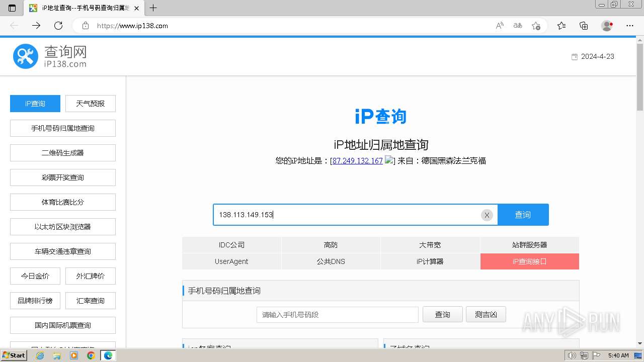
Task: Open the Collections icon
Action: pos(584,26)
